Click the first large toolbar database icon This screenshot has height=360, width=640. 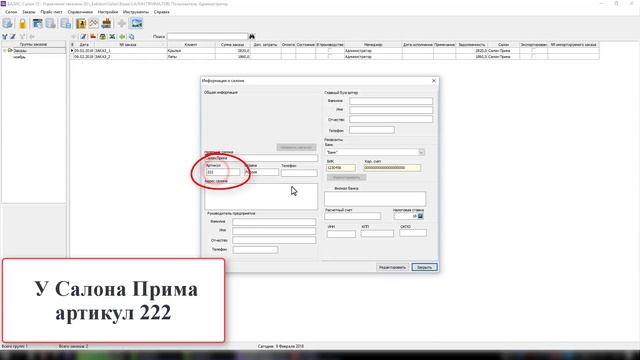8,23
